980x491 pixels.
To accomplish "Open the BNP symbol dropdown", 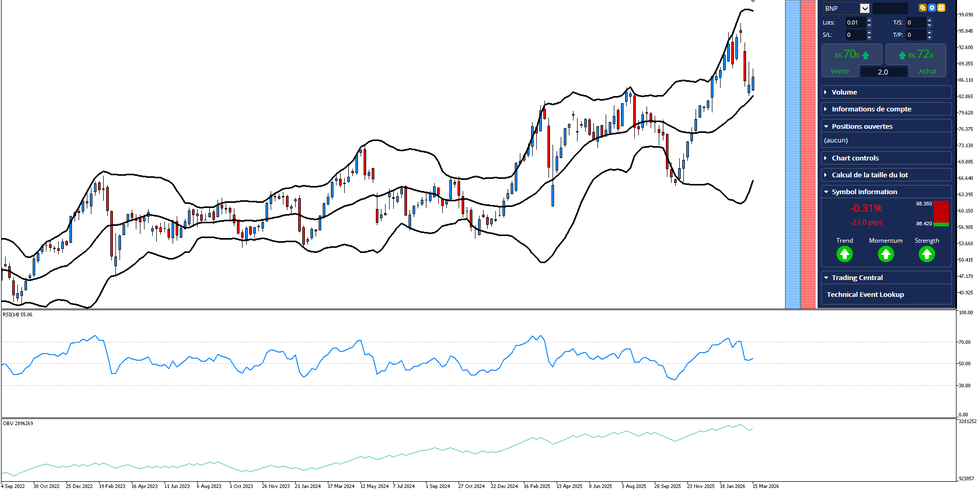I will click(x=865, y=8).
